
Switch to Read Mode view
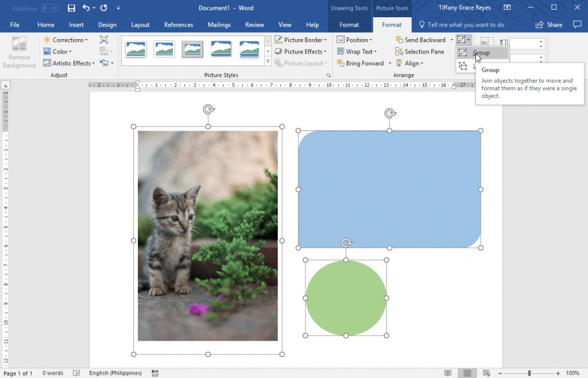pyautogui.click(x=447, y=372)
